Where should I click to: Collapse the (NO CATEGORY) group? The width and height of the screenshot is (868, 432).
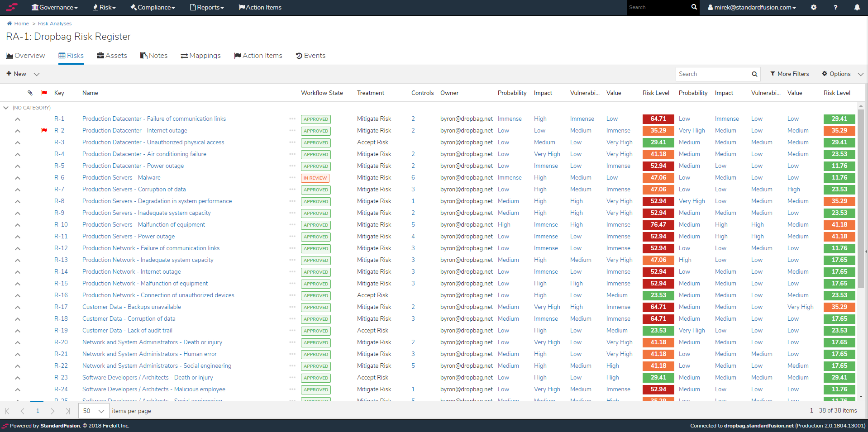(x=6, y=108)
